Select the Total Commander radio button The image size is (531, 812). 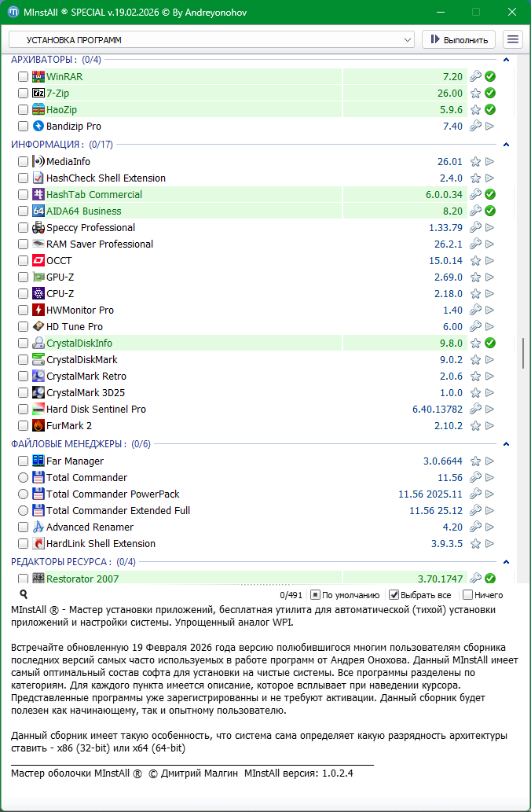(24, 478)
